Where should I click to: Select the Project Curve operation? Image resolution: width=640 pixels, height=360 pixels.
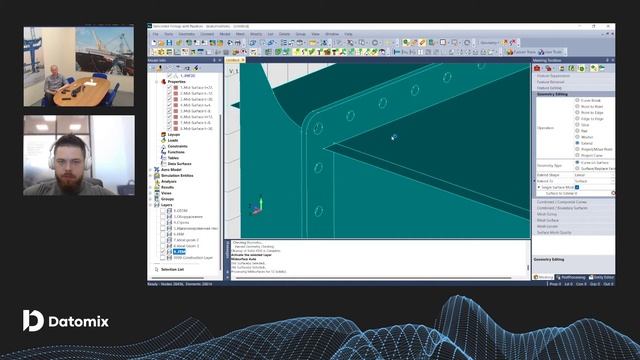(x=577, y=155)
